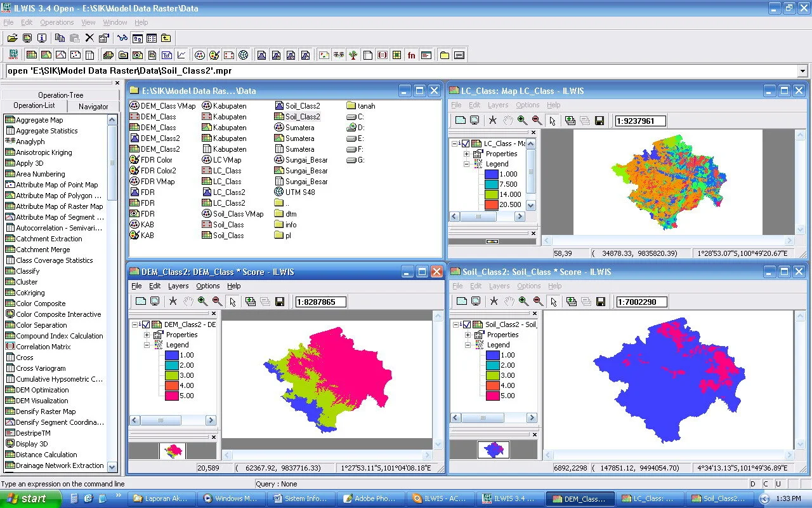Open the command line history dropdown

pyautogui.click(x=802, y=71)
